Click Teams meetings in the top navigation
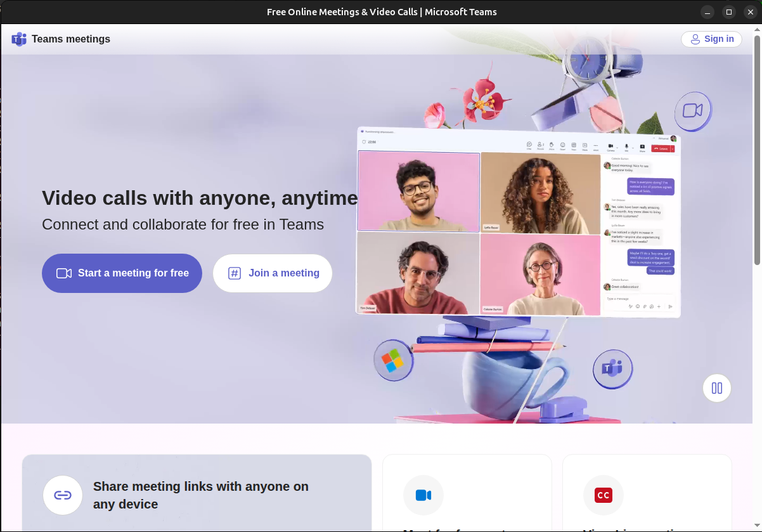 (x=60, y=39)
